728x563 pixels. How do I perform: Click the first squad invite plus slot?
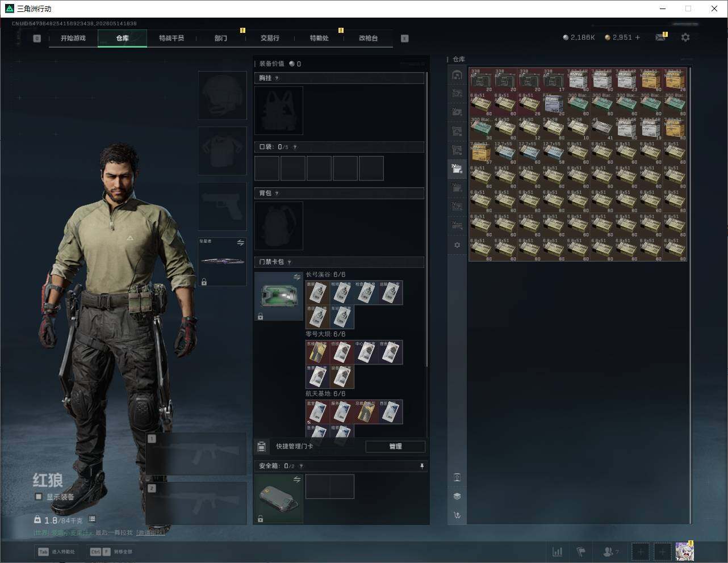pyautogui.click(x=640, y=552)
